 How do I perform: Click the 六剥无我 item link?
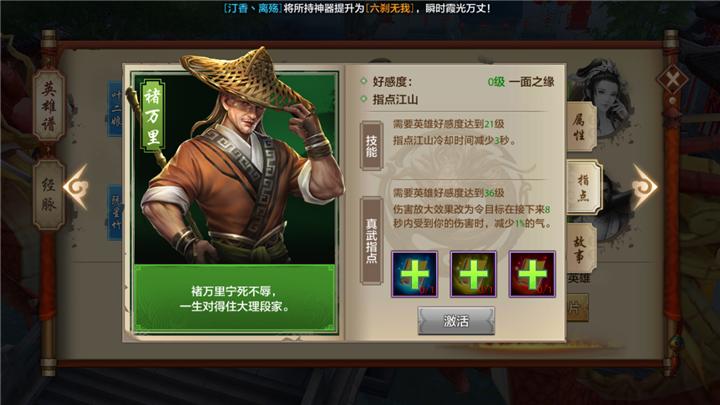point(389,8)
